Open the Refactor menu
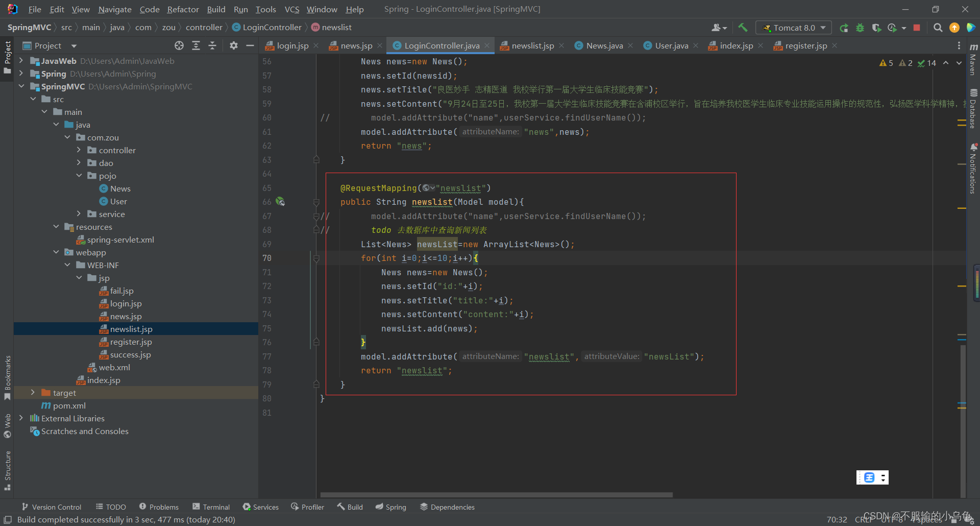980x526 pixels. (x=183, y=9)
